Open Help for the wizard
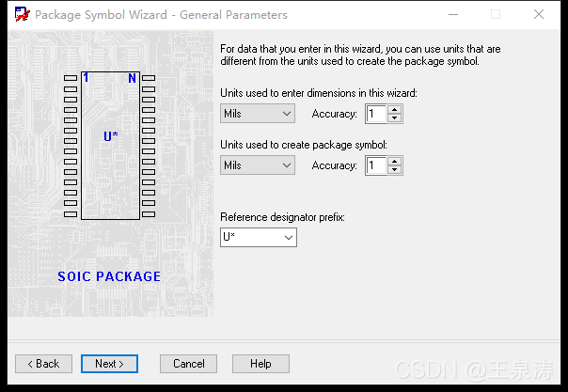The width and height of the screenshot is (568, 392). click(260, 364)
